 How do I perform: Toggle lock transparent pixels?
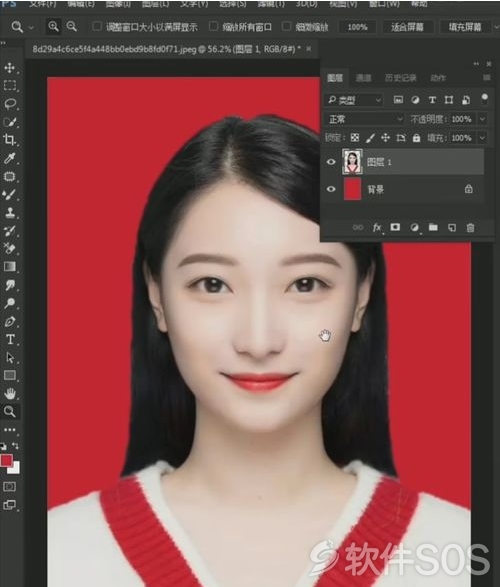tap(354, 138)
